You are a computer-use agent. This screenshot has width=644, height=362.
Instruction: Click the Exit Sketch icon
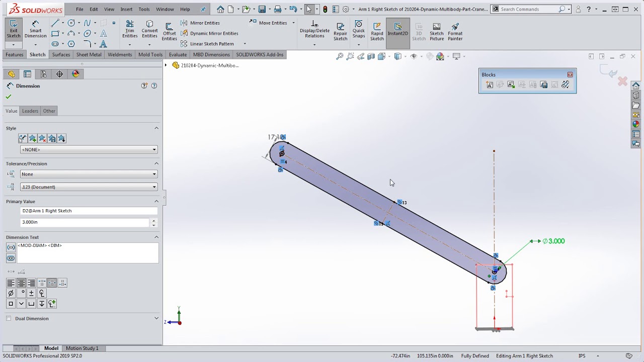tap(14, 30)
